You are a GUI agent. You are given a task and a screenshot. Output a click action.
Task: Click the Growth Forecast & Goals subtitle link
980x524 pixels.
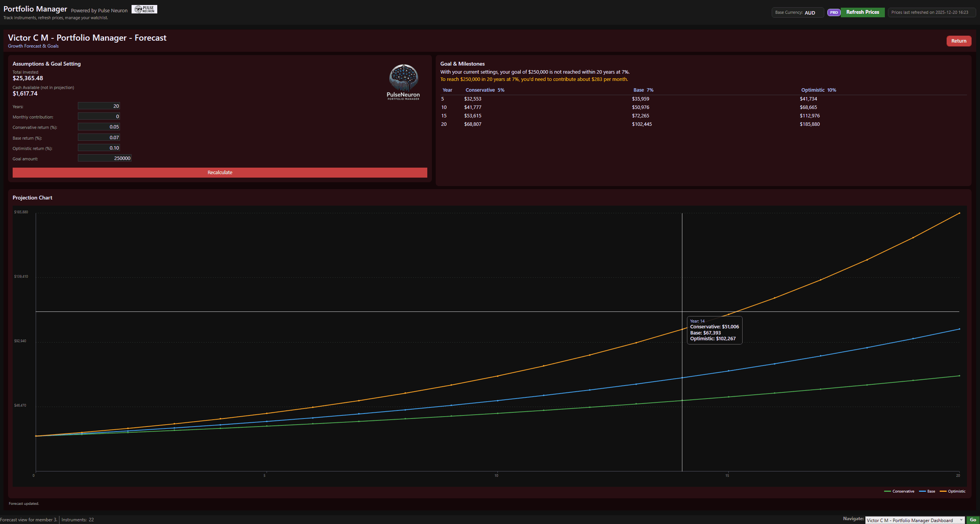pyautogui.click(x=33, y=46)
